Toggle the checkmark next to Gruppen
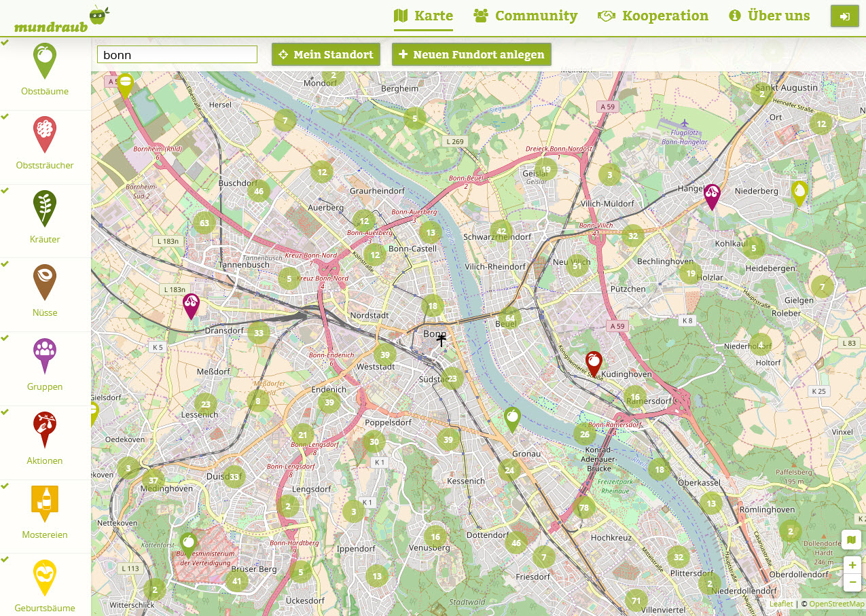866x616 pixels. [5, 338]
